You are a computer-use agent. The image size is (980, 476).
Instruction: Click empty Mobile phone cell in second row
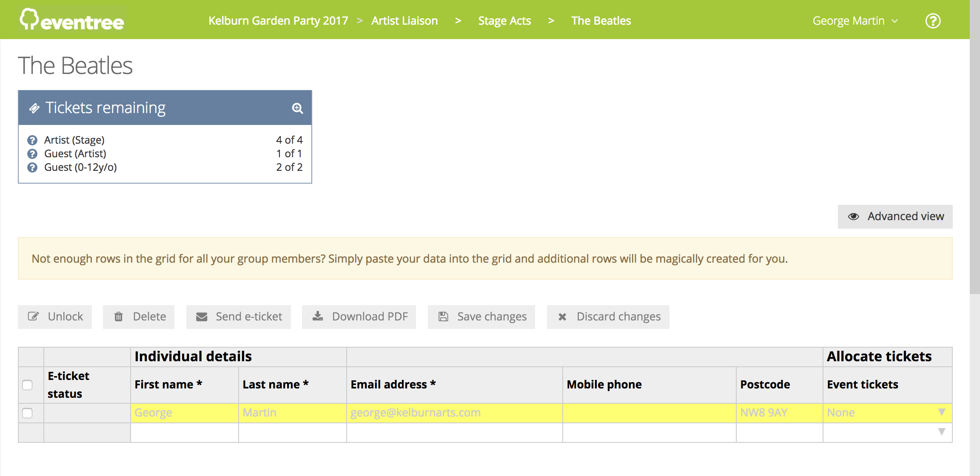pyautogui.click(x=650, y=433)
